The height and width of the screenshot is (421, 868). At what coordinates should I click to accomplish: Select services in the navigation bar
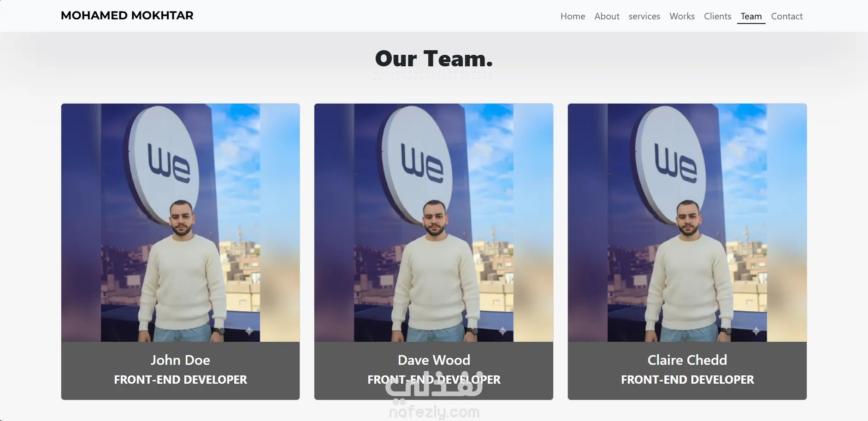pyautogui.click(x=644, y=16)
